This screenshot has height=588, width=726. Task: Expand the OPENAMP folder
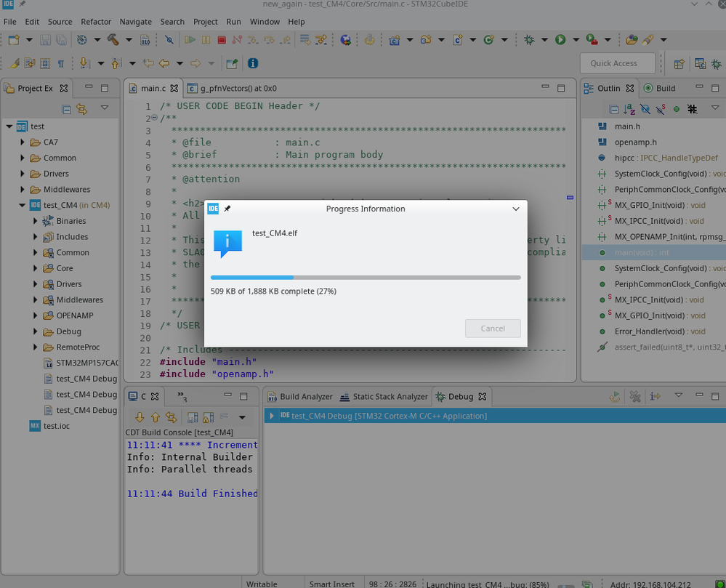pos(35,315)
